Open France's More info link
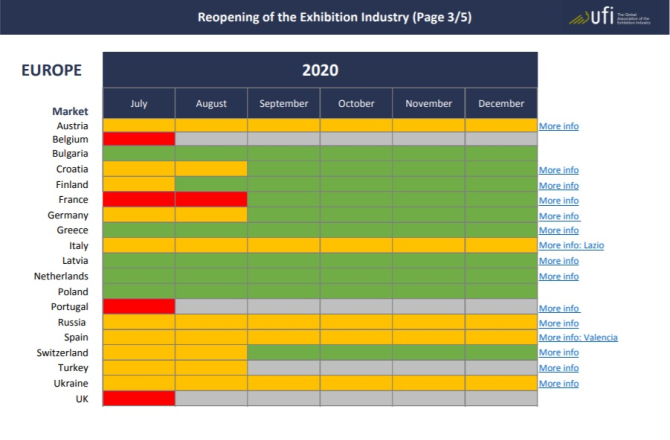670x440 pixels. click(558, 200)
